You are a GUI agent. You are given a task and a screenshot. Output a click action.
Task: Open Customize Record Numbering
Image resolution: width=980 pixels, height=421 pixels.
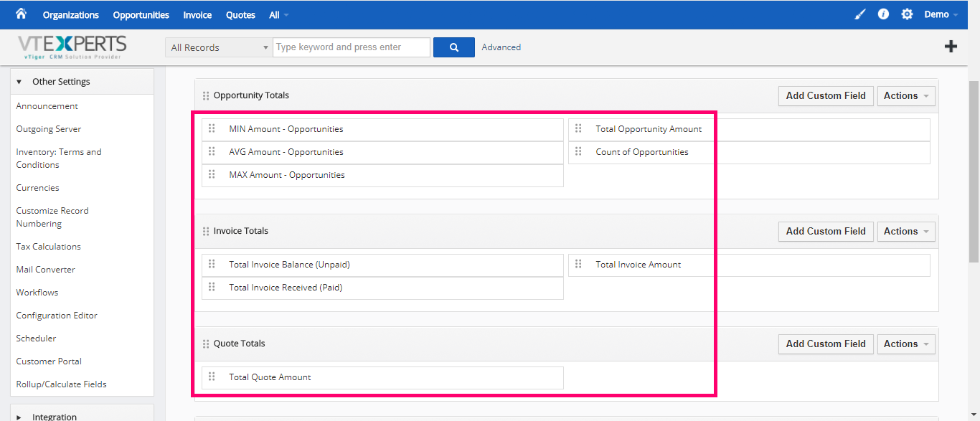pos(52,217)
